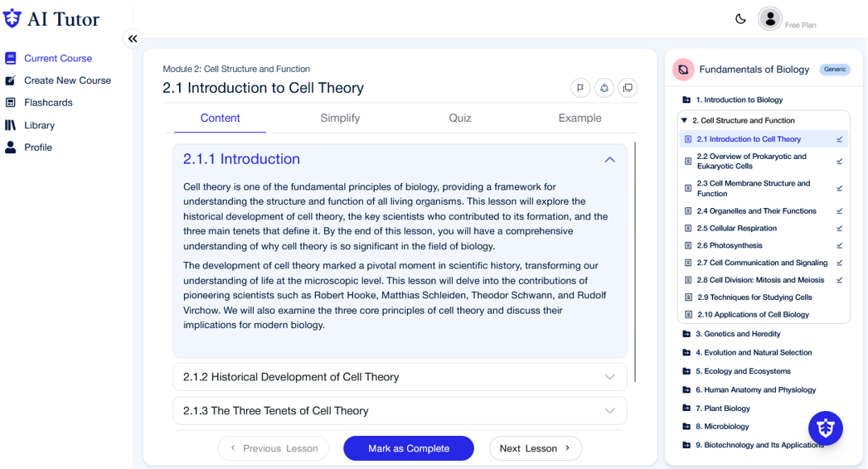Click the recycle icon beside lesson title
Screen dimensions: 868x469
click(604, 88)
